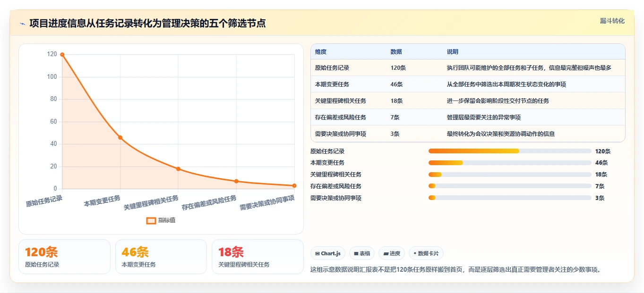Click x-axis label 需要决策或协同事项 on chart
This screenshot has height=293, width=644.
point(267,203)
